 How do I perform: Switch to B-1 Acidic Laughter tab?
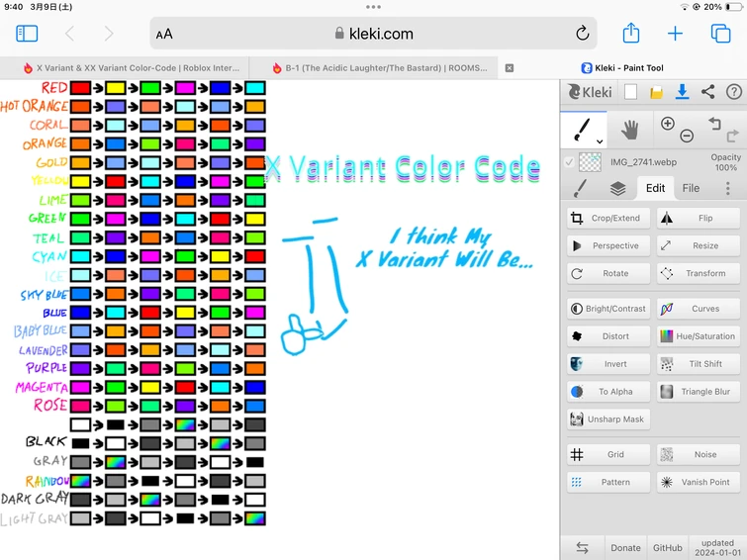coord(374,68)
